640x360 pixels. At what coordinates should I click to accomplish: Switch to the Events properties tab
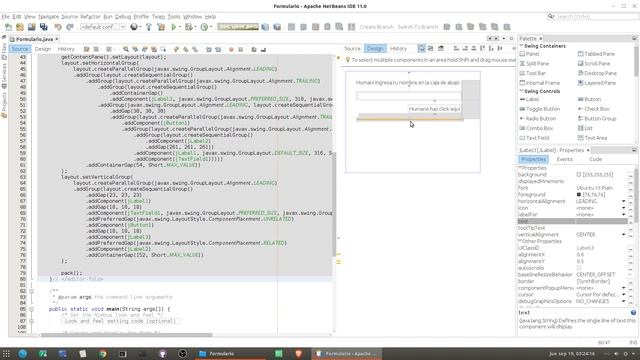point(564,159)
